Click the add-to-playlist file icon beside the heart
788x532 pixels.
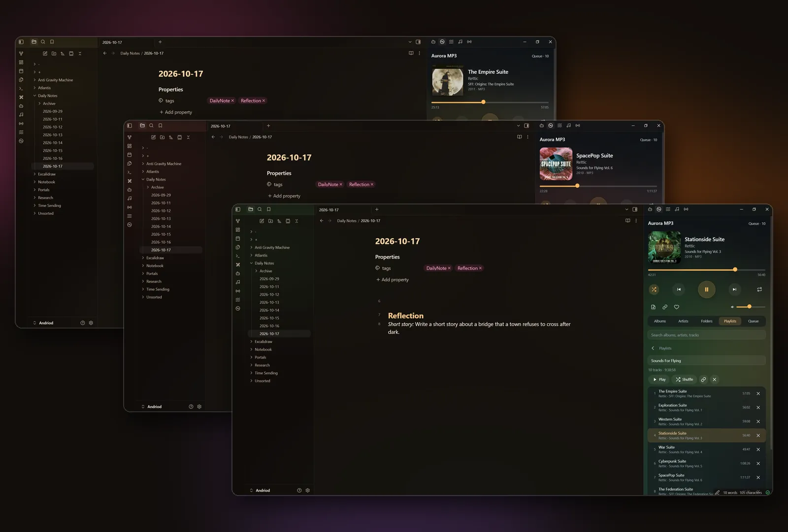tap(654, 307)
